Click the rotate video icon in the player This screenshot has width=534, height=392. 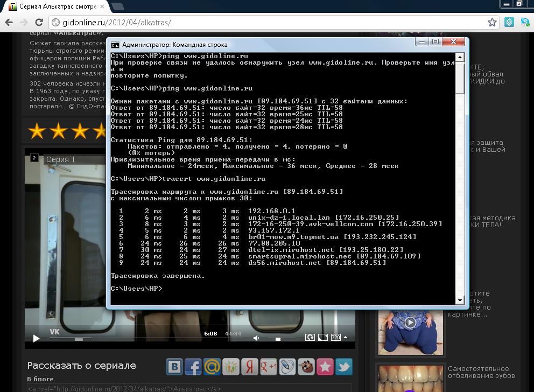(310, 337)
